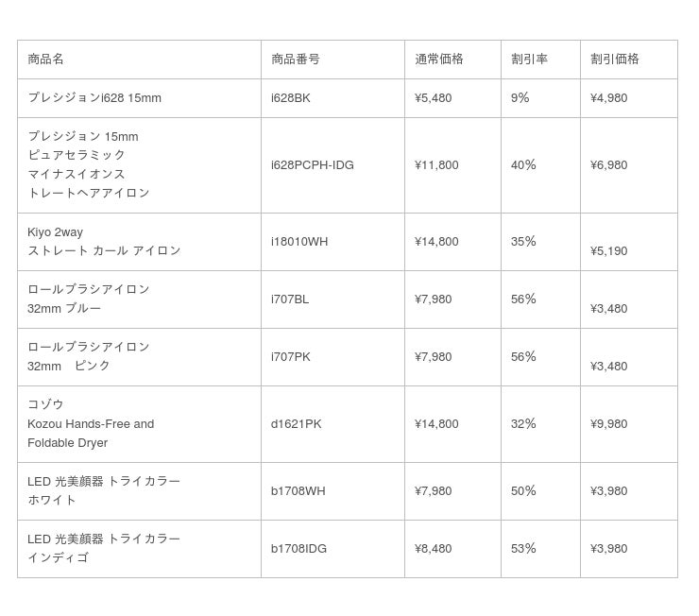Click the 割引価格 column header
This screenshot has width=699, height=616.
(615, 59)
